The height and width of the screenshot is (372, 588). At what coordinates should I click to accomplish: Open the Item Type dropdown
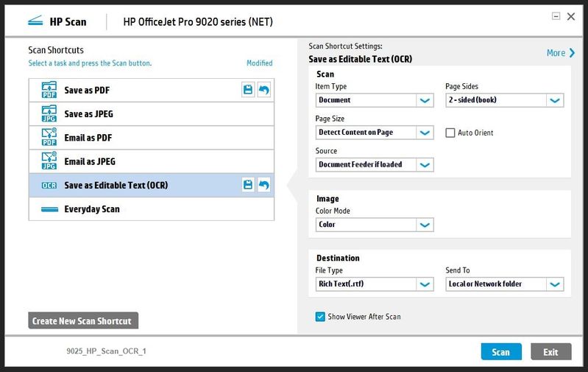[x=425, y=100]
